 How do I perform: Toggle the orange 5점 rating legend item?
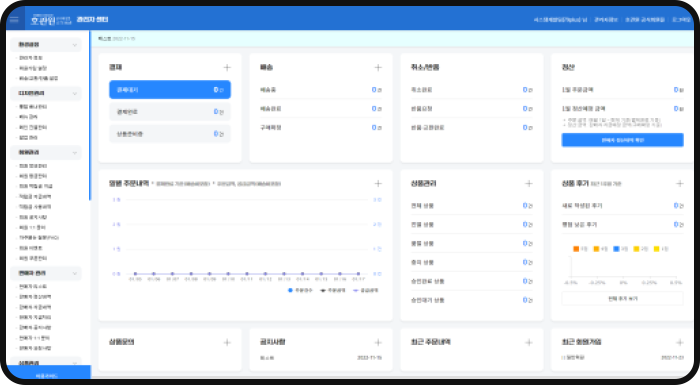coord(580,249)
